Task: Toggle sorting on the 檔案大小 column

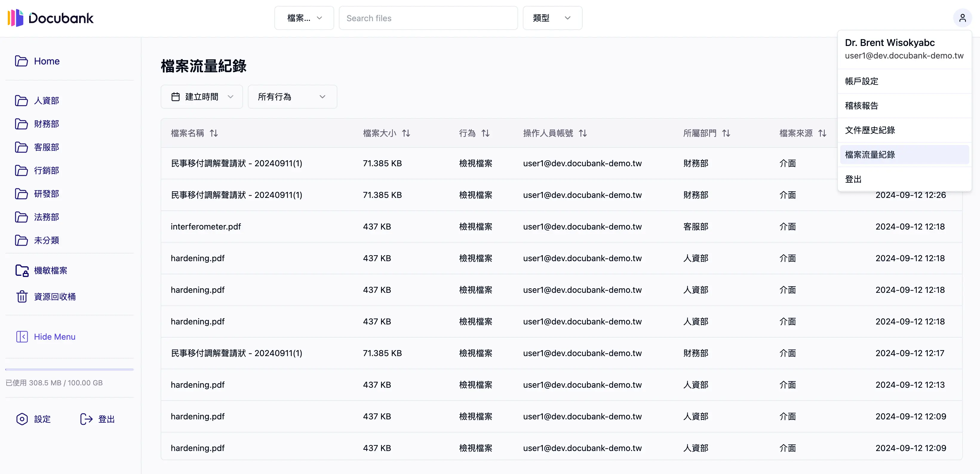Action: pos(405,133)
